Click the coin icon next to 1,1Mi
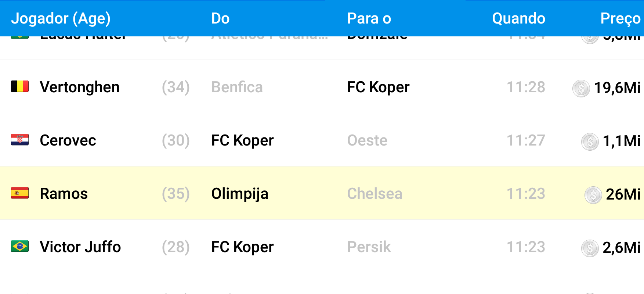This screenshot has height=294, width=644. coord(590,141)
